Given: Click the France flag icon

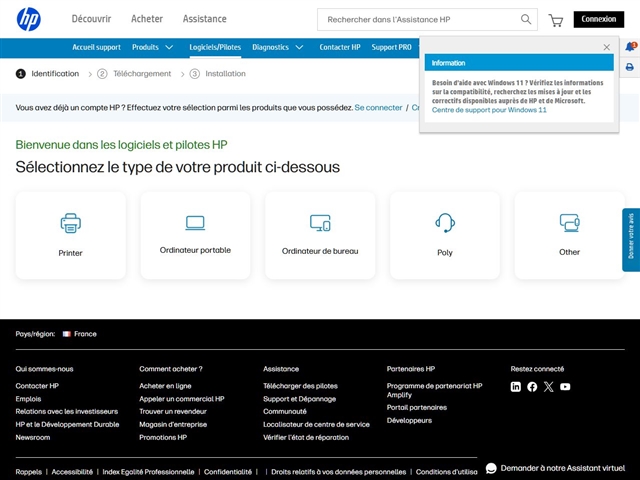Looking at the screenshot, I should (67, 334).
